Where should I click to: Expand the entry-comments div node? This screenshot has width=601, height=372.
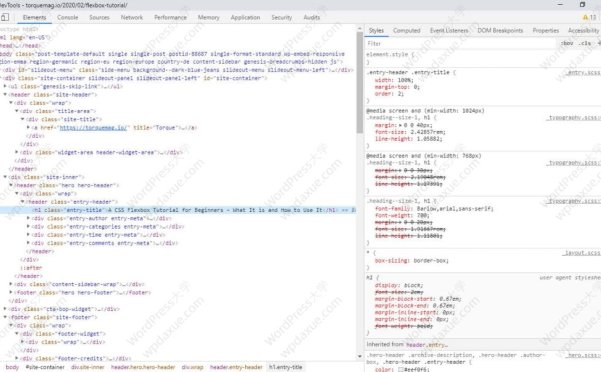pos(28,243)
